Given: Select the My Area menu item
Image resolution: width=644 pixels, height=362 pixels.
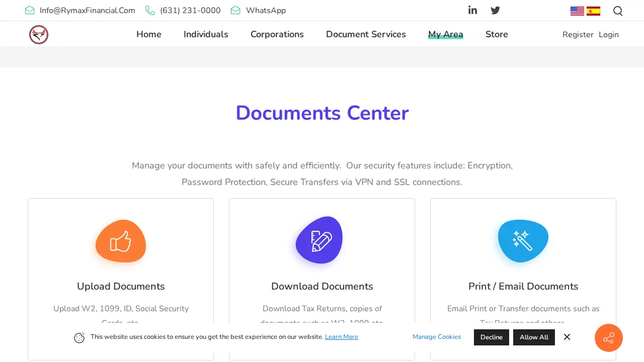Looking at the screenshot, I should point(446,34).
